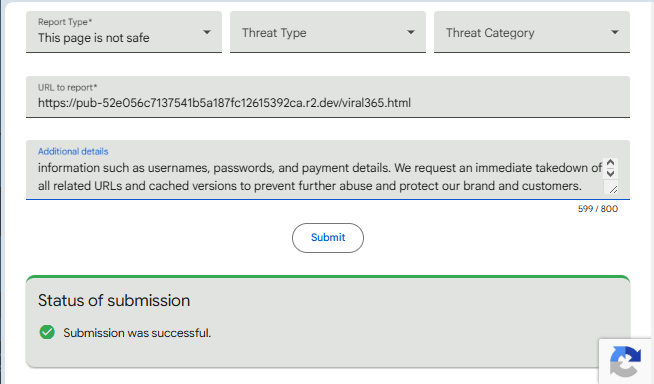
Task: Expand the Threat Type dropdown arrow
Action: coord(411,32)
